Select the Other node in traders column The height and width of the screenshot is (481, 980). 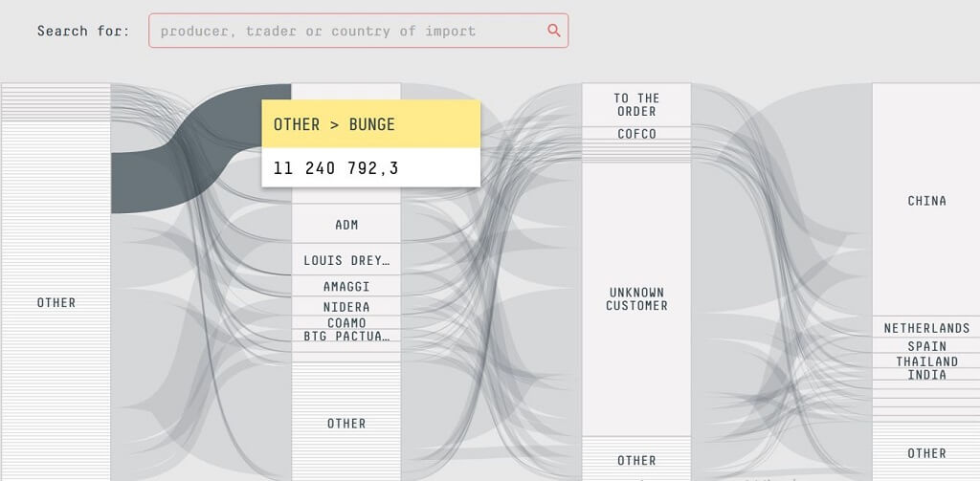(346, 423)
